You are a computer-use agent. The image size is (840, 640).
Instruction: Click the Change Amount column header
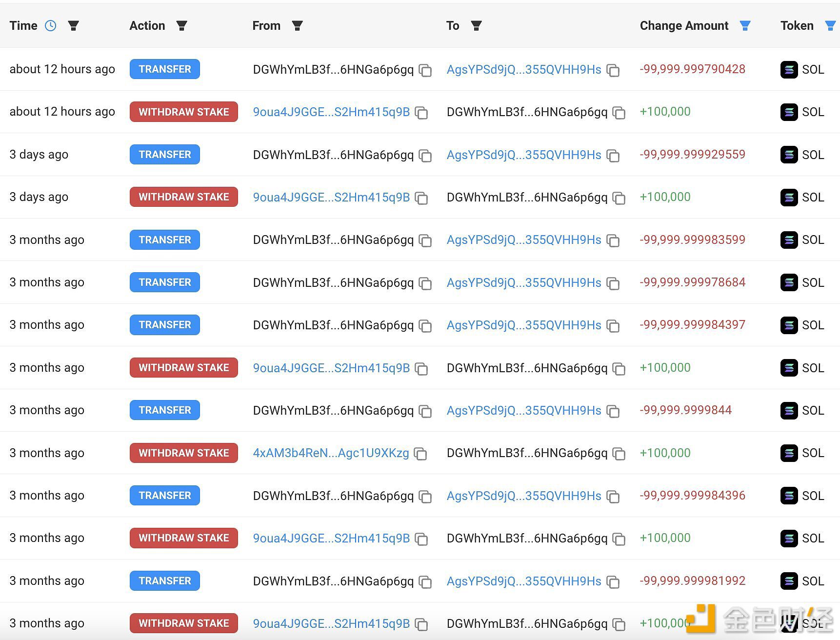pos(684,26)
